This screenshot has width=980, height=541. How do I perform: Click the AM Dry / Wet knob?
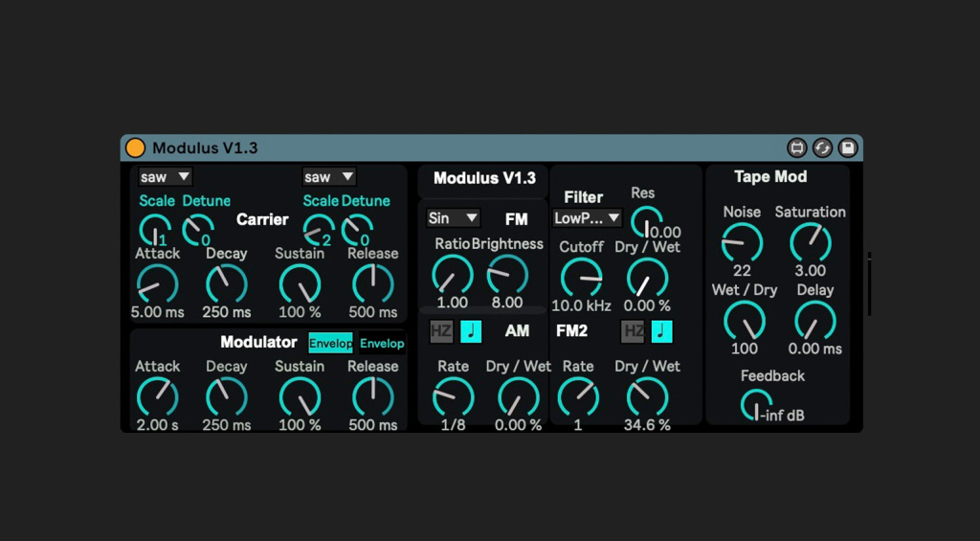point(519,397)
